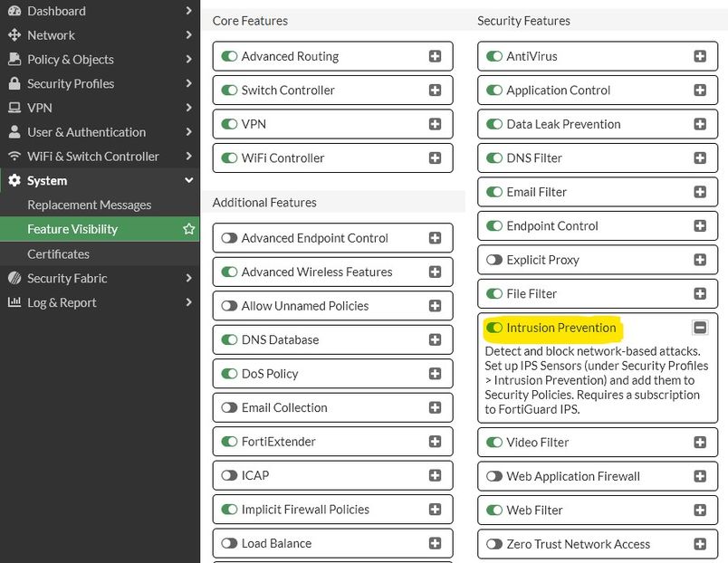Expand the AntiVirus feature details
This screenshot has width=728, height=563.
click(x=700, y=56)
